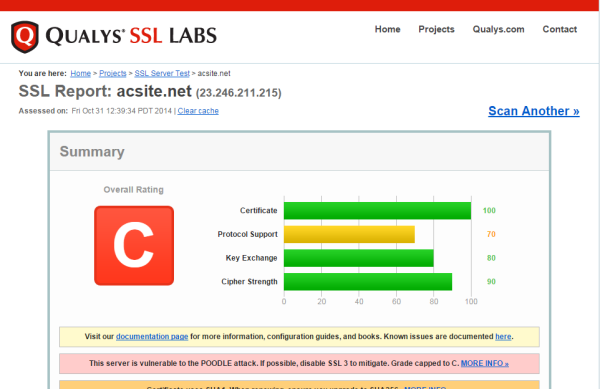
Task: Click the Cipher Strength score value 90
Action: coord(491,282)
